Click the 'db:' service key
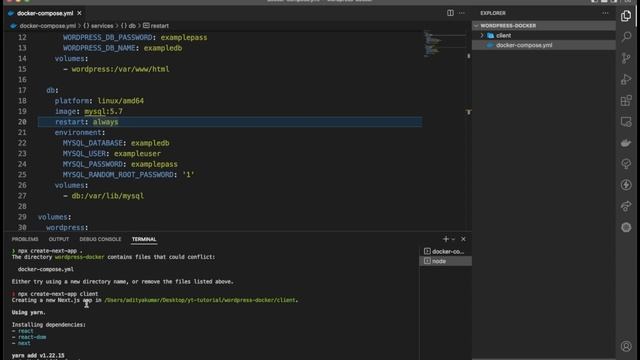This screenshot has height=360, width=640. [x=52, y=90]
